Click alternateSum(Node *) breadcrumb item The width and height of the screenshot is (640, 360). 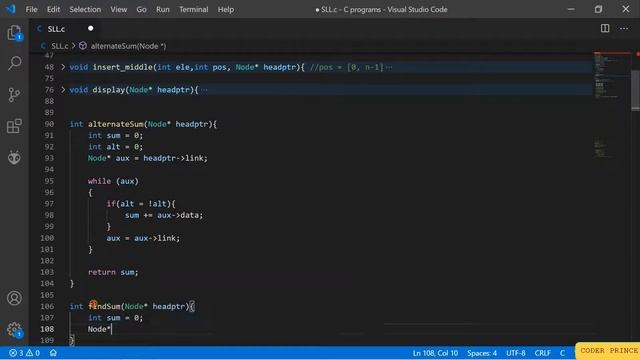tap(128, 46)
